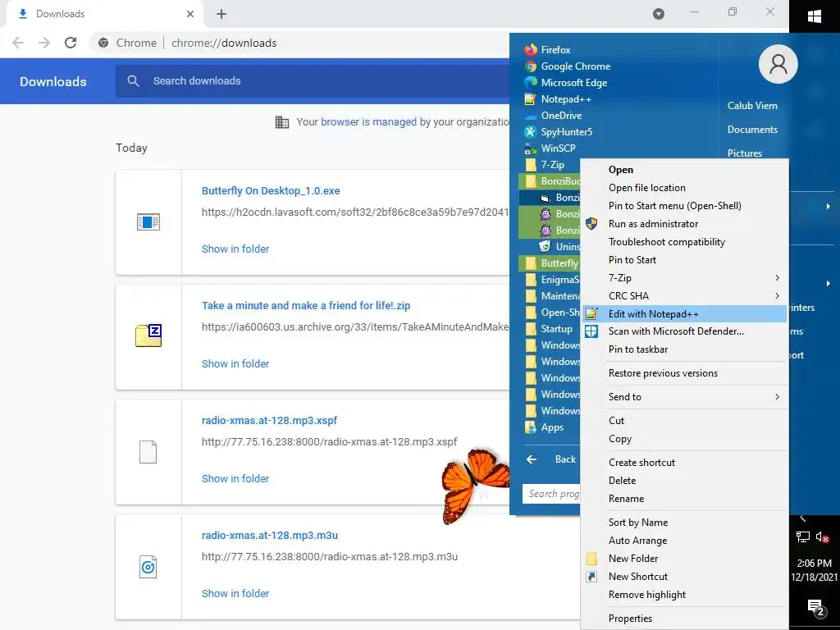Open Take a minute and make a friend zip
Screen dimensions: 840x630
306,305
